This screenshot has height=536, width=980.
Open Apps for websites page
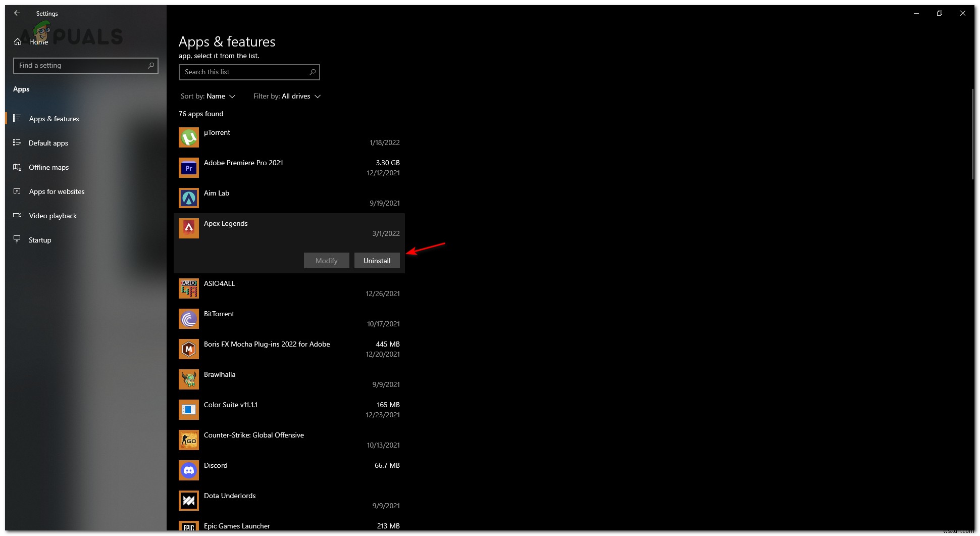point(86,191)
